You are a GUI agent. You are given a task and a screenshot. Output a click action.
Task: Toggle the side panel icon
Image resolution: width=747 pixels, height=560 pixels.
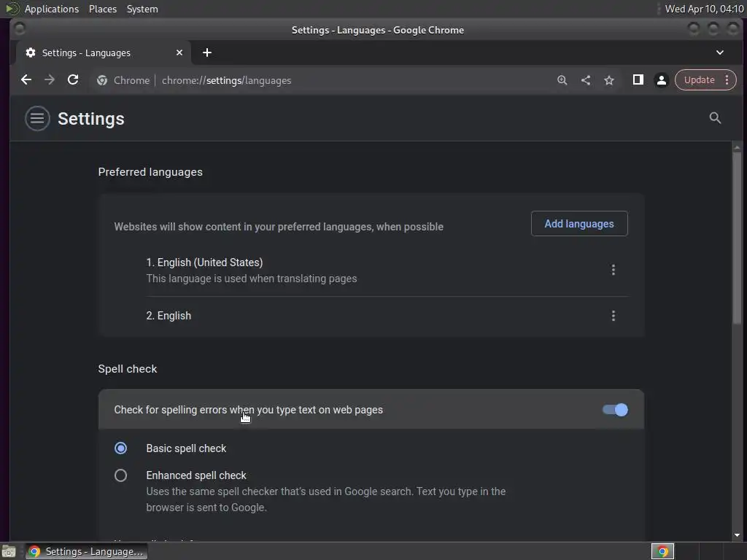[x=638, y=80]
